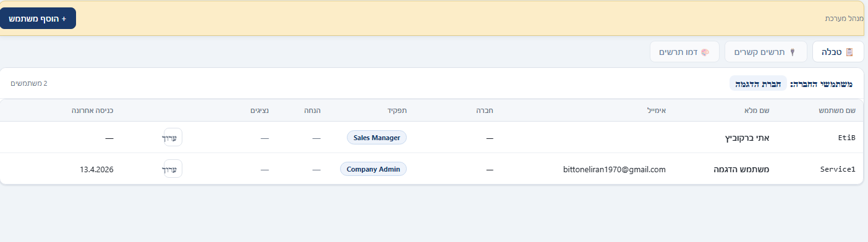Click the כניסה אחרונה column header
This screenshot has width=868, height=242.
pyautogui.click(x=92, y=111)
